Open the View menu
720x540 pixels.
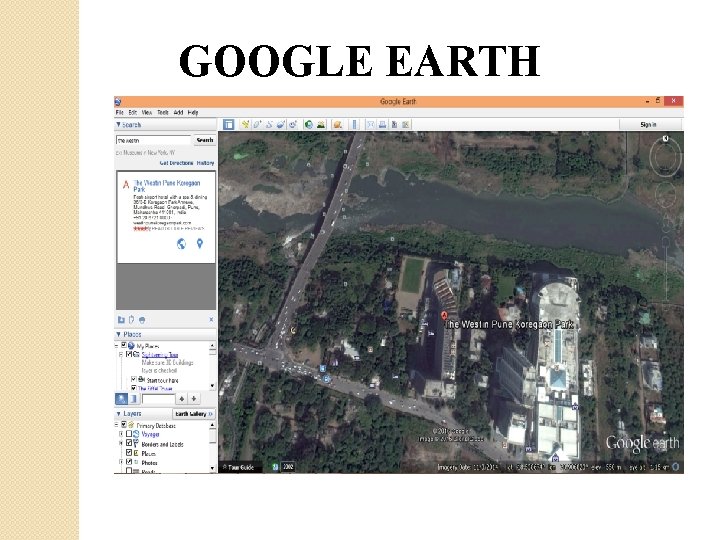click(x=147, y=112)
